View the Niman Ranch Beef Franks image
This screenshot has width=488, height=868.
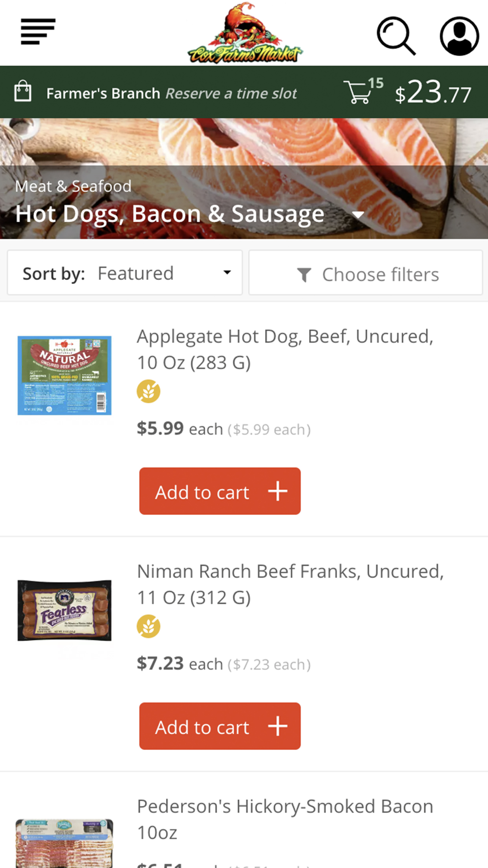pyautogui.click(x=64, y=610)
